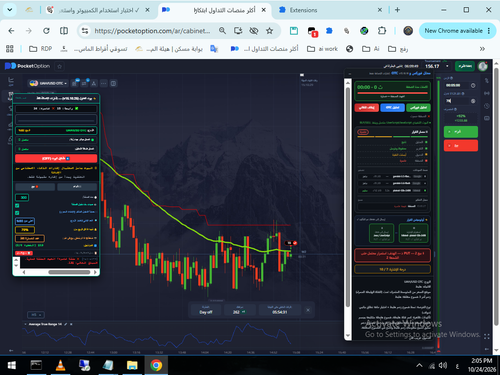Click the red OFF toggle button in left bot panel
The image size is (500, 375).
tap(56, 158)
